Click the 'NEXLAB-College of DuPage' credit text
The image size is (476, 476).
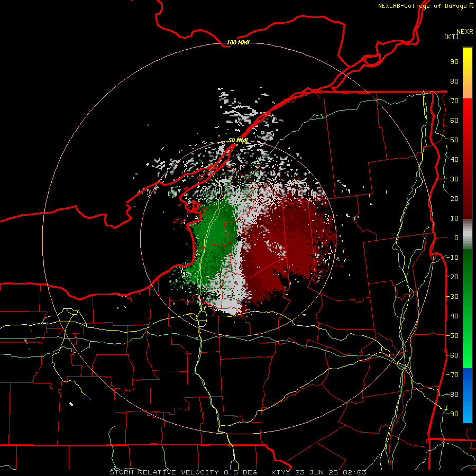[x=422, y=6]
